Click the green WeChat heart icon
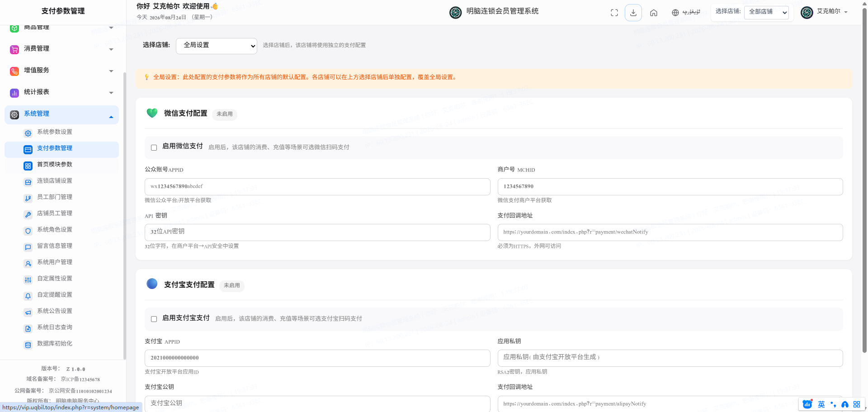The height and width of the screenshot is (412, 868). coord(152,113)
